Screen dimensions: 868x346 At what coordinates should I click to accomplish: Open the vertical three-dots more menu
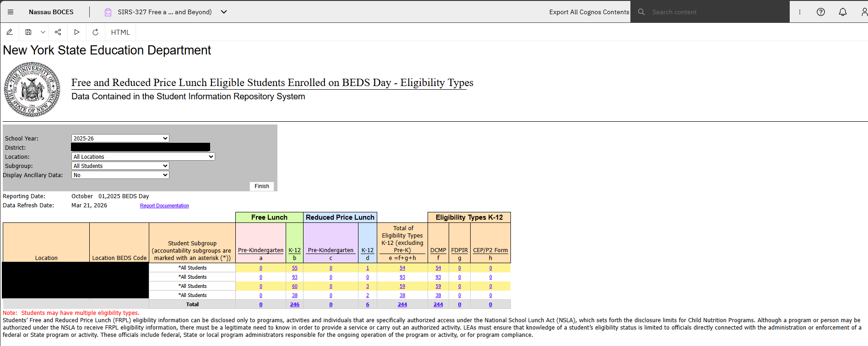(800, 12)
